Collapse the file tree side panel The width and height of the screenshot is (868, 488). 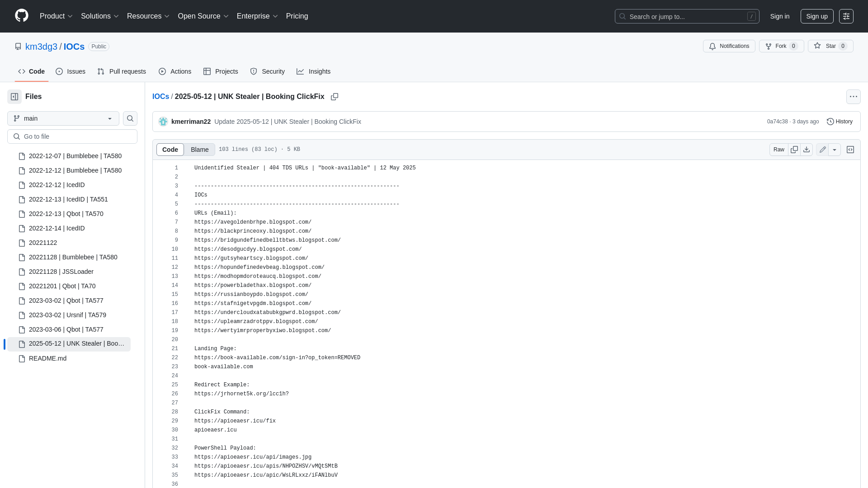(14, 97)
